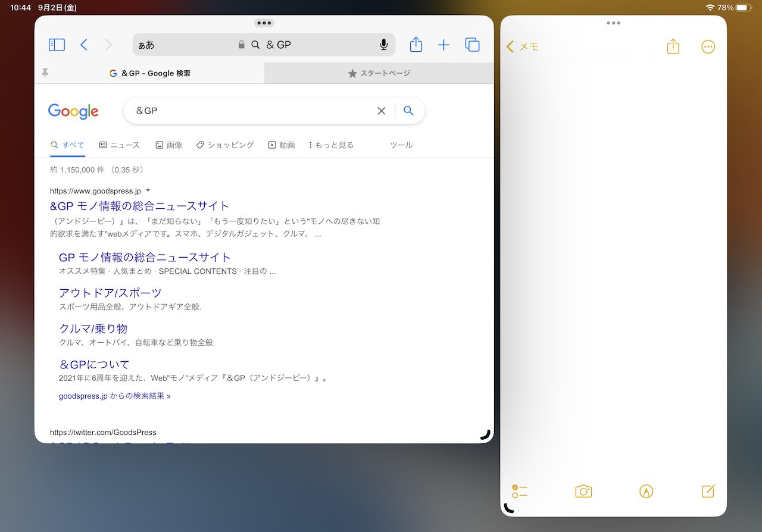Open Notes window multitasking dots
This screenshot has height=532, width=762.
coord(614,23)
